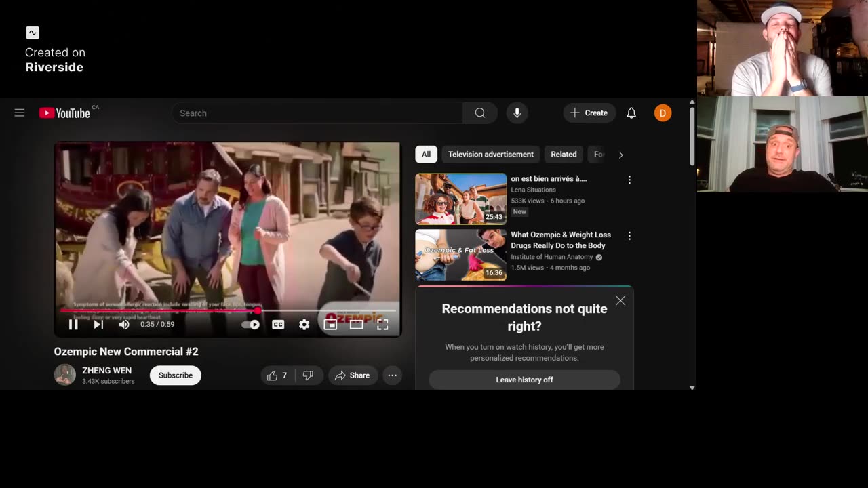Screen dimensions: 868x488
Task: Open 'on est bien arrivés à' video thumbnail
Action: coord(461,199)
